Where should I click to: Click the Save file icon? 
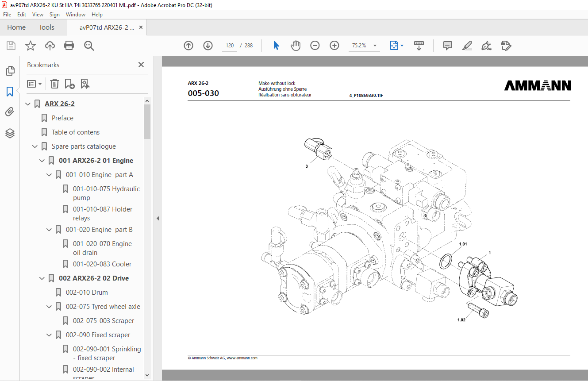click(11, 46)
